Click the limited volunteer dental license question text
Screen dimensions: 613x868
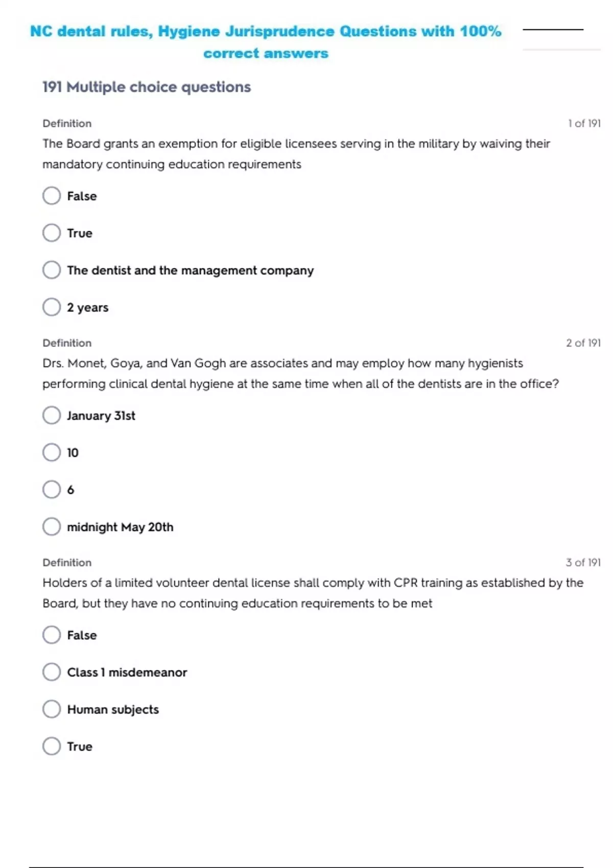(313, 593)
